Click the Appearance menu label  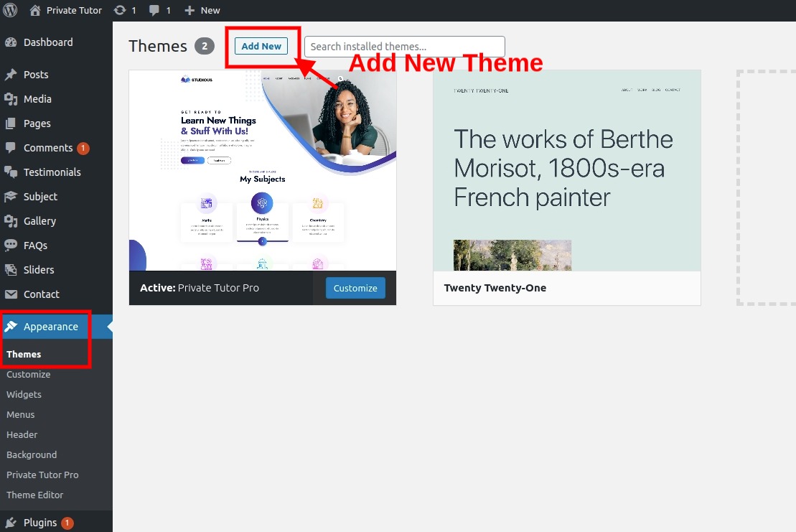(51, 327)
